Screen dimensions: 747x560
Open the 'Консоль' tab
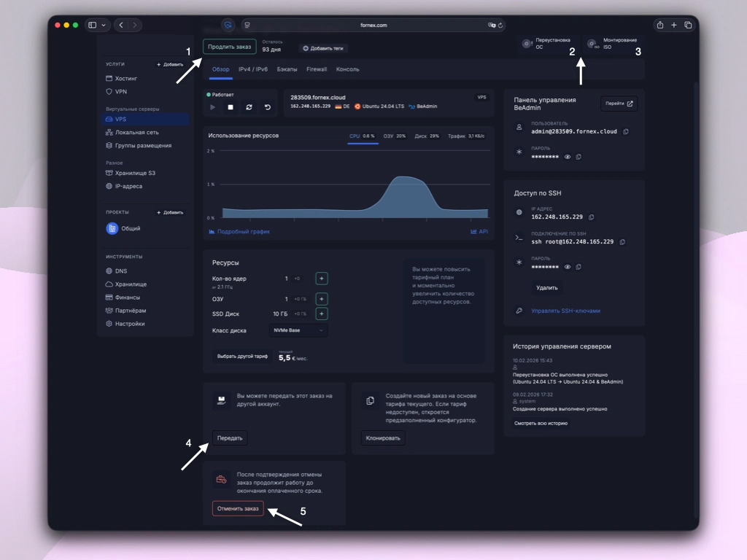pos(347,69)
